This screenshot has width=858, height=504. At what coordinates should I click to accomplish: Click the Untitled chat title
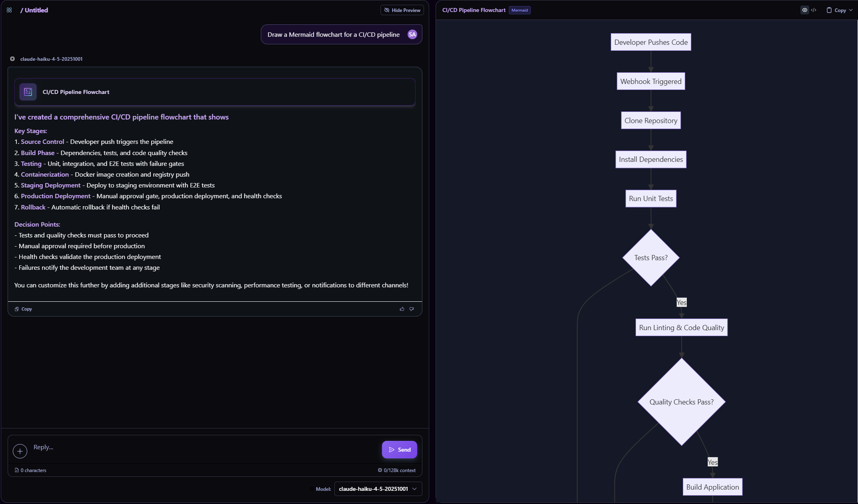pyautogui.click(x=36, y=10)
